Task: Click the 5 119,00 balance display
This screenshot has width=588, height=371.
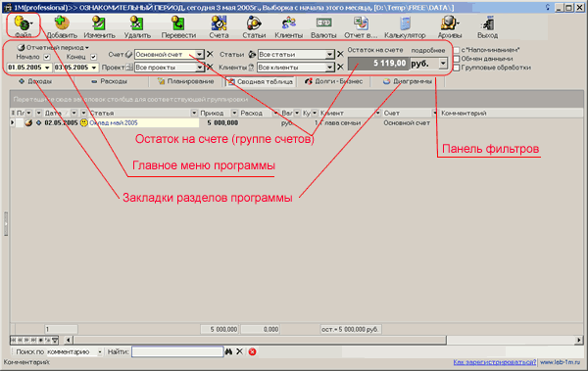Action: coord(378,64)
